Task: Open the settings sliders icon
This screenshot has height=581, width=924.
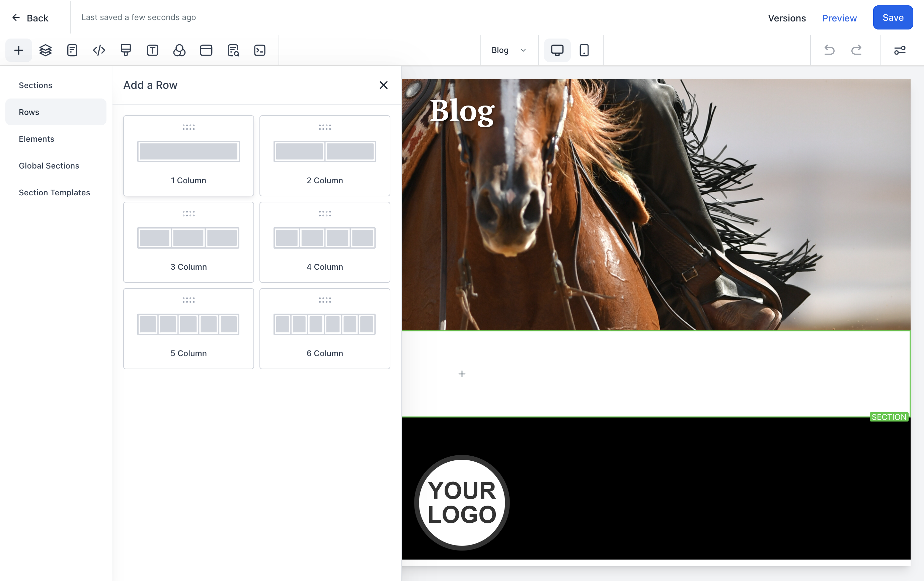Action: (x=900, y=50)
